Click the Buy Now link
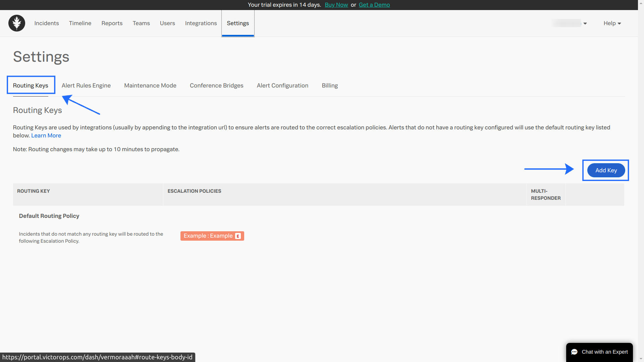 pos(336,5)
